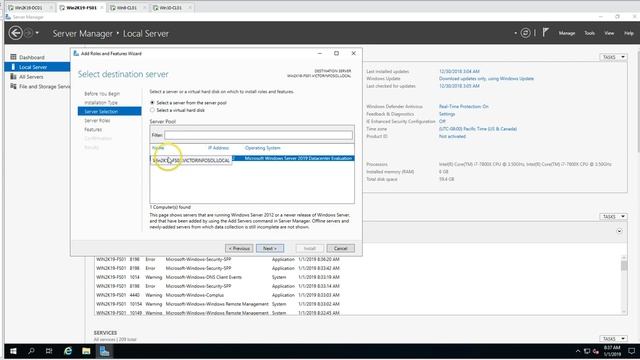Open the Tools menu
Viewport: 640px width, 360px height.
pyautogui.click(x=589, y=33)
